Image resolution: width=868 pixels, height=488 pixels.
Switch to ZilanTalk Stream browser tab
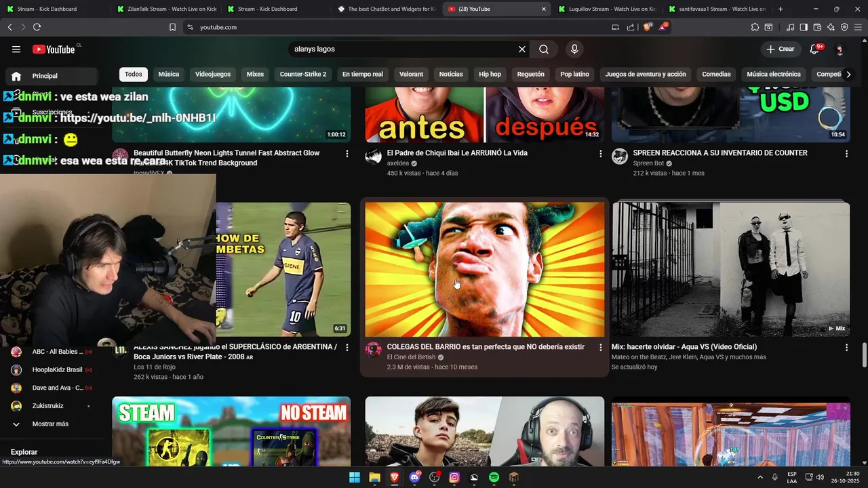click(166, 9)
